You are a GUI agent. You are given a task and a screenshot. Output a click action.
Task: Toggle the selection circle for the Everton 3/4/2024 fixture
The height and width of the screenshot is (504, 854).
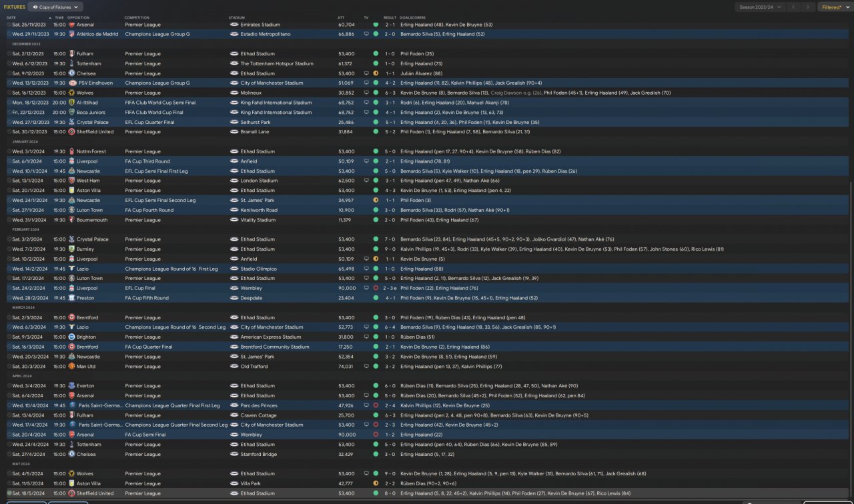click(9, 386)
